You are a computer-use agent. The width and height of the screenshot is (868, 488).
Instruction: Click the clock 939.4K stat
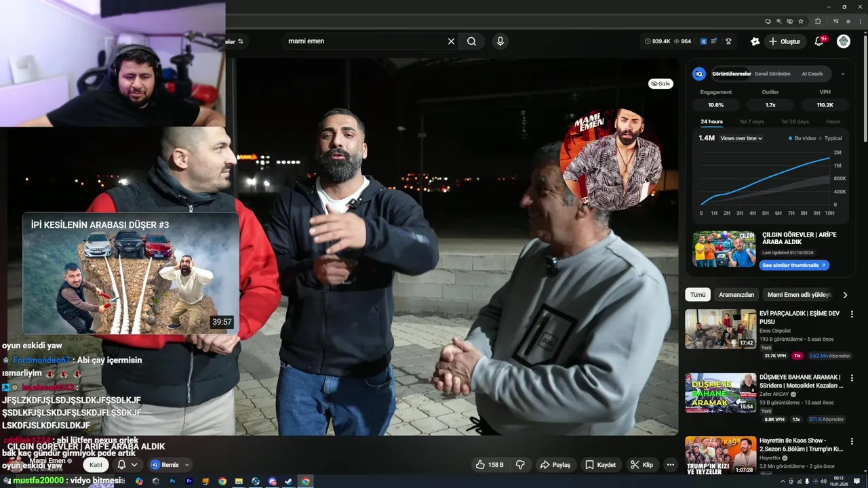click(656, 41)
